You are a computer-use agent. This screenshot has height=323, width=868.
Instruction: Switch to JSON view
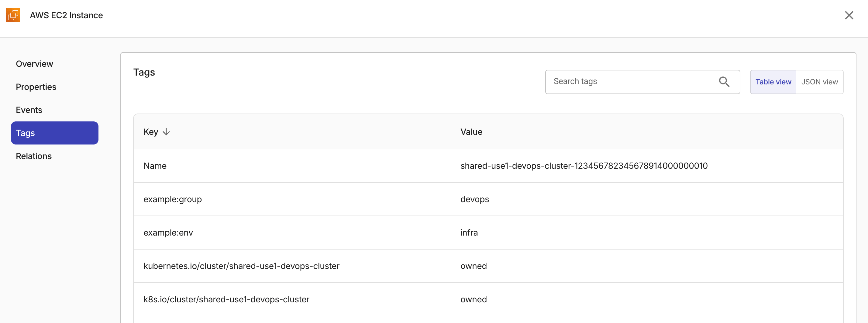(819, 82)
